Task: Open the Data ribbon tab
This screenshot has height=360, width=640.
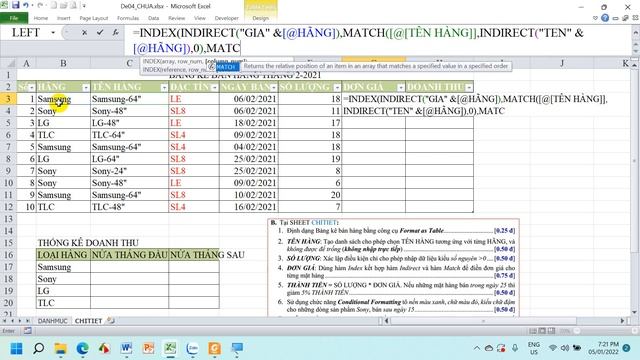Action: pyautogui.click(x=153, y=18)
